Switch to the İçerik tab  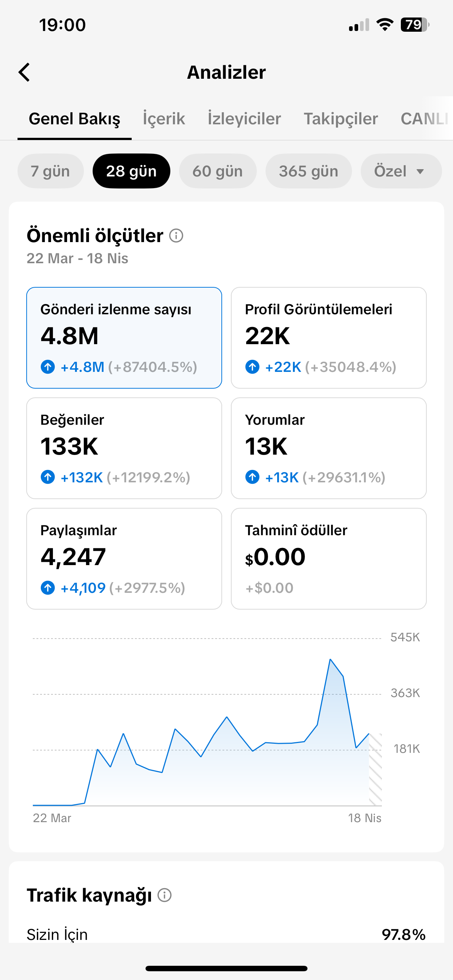164,119
